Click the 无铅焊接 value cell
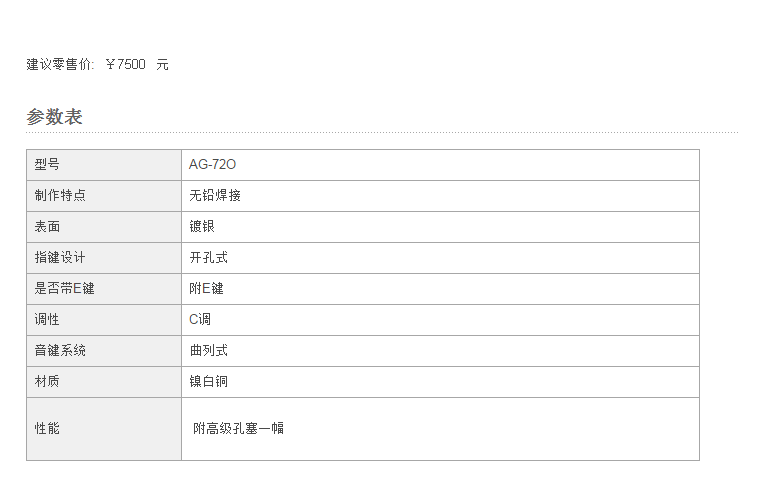760x502 pixels. (440, 196)
